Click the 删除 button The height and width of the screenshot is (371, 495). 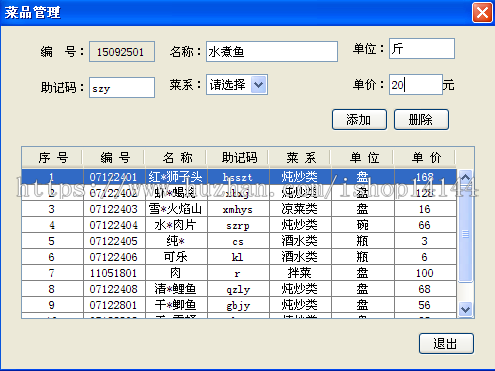coord(421,119)
